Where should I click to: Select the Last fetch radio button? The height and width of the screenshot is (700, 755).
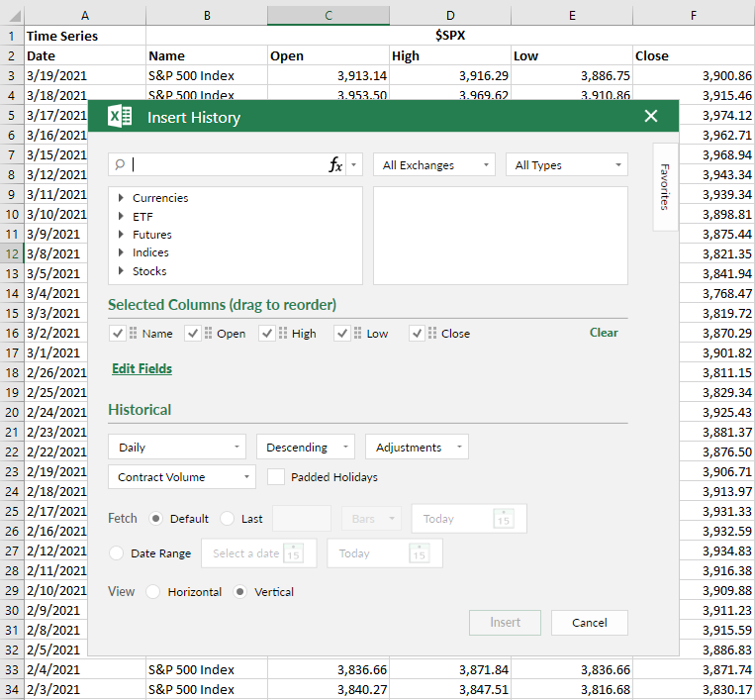coord(227,519)
